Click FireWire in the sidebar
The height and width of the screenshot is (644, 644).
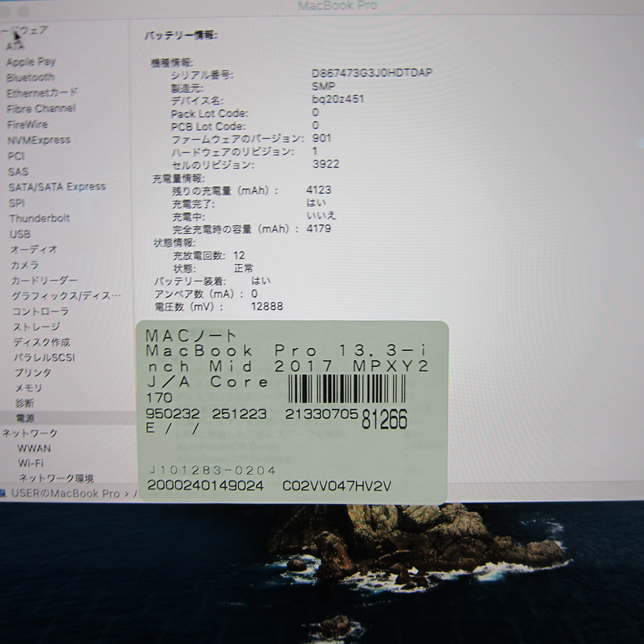pyautogui.click(x=28, y=125)
